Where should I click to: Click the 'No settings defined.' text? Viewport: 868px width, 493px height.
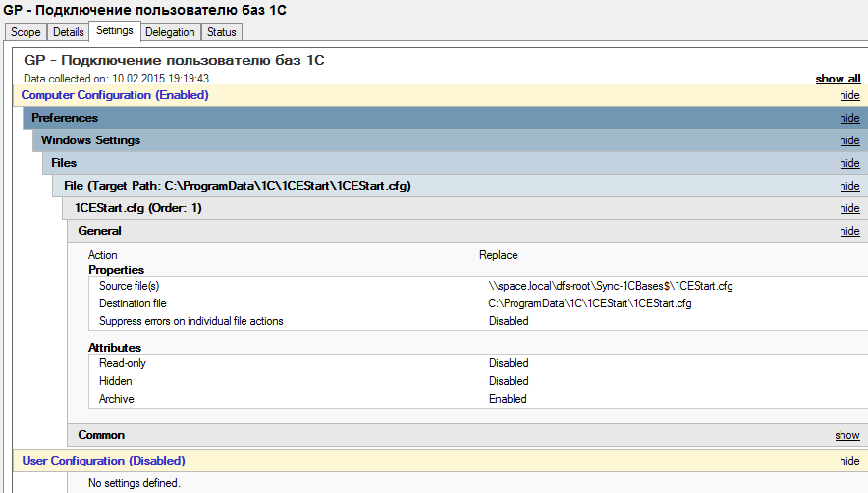[x=134, y=483]
